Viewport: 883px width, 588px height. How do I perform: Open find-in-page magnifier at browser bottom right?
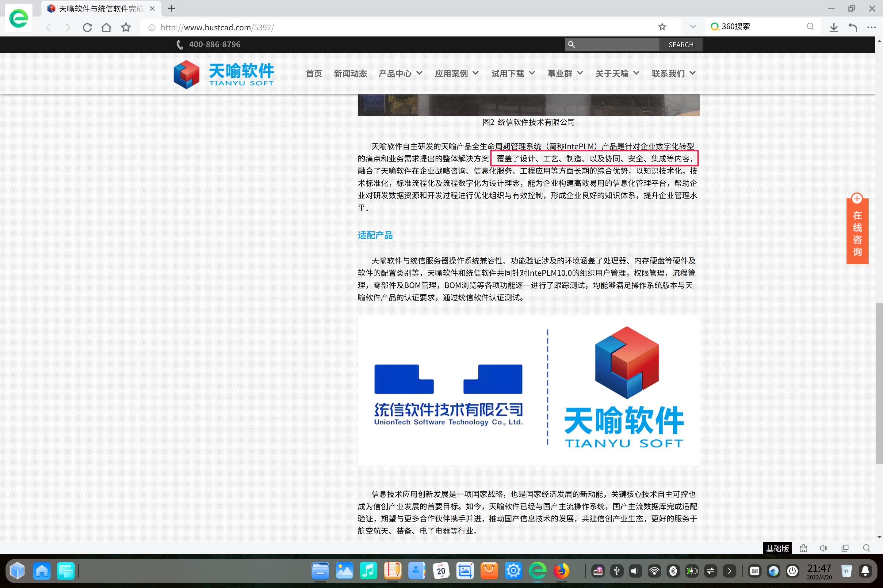(x=867, y=548)
